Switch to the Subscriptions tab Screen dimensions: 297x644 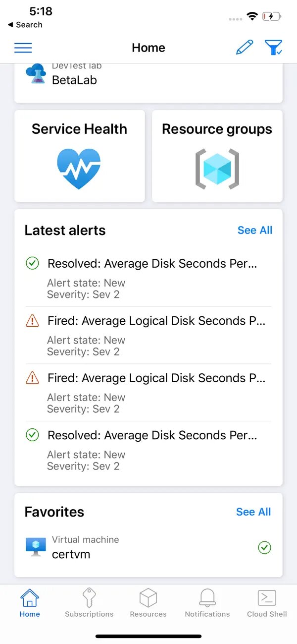click(x=89, y=603)
